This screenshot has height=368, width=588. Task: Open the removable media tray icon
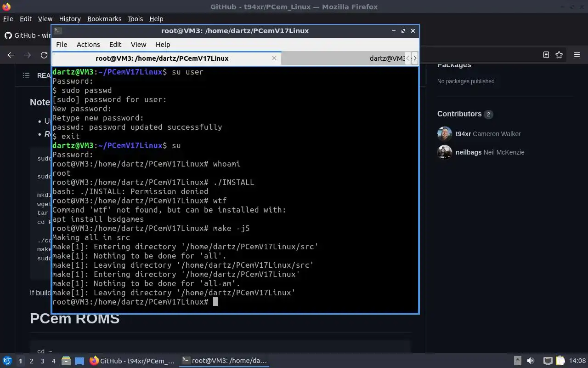pyautogui.click(x=517, y=361)
